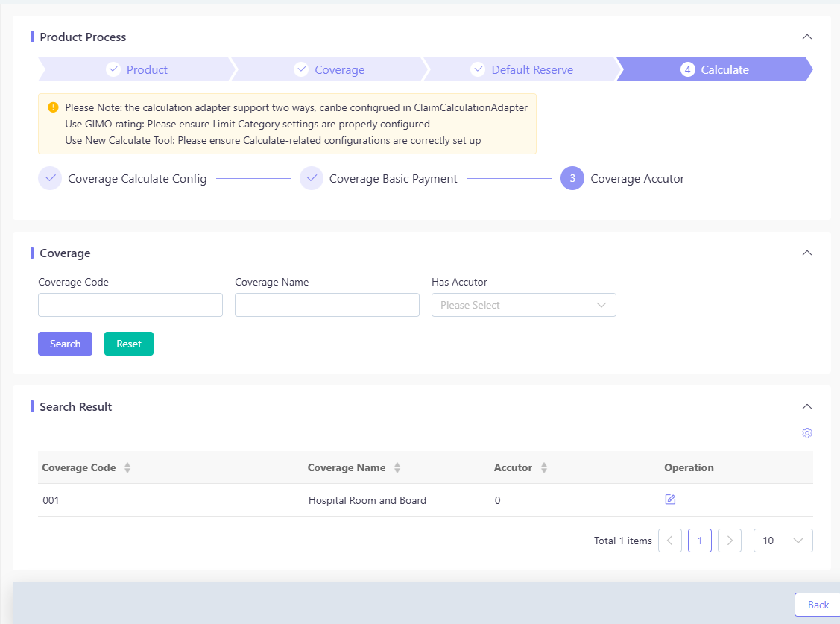Click the coverage code cell 001
Image resolution: width=840 pixels, height=624 pixels.
[51, 500]
